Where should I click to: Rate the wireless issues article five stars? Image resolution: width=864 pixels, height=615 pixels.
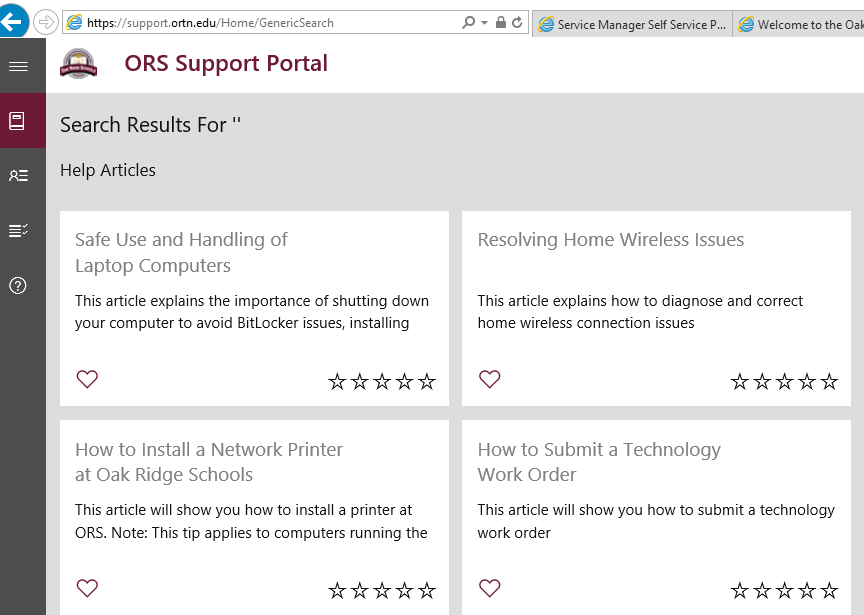(829, 380)
